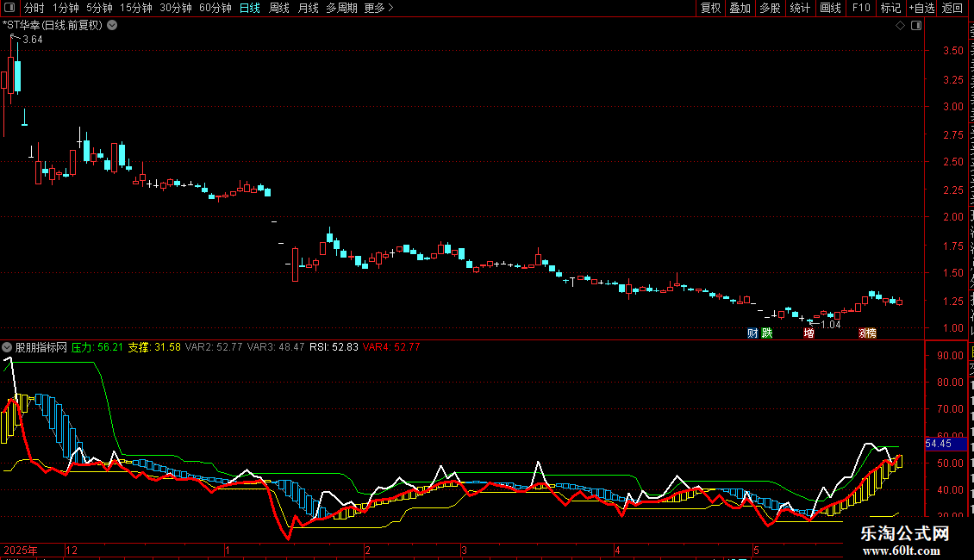Screen dimensions: 974x560
Task: Click the diamond icon above the price chart
Action: click(x=900, y=26)
